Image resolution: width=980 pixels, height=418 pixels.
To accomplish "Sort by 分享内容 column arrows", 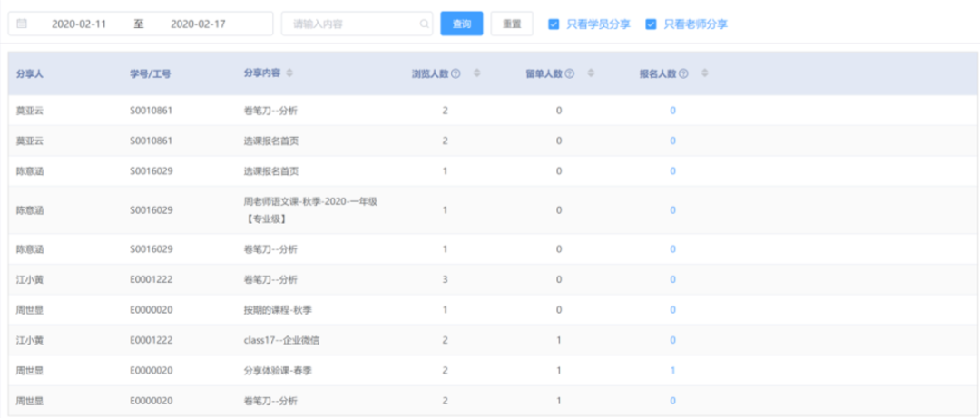I will 289,73.
